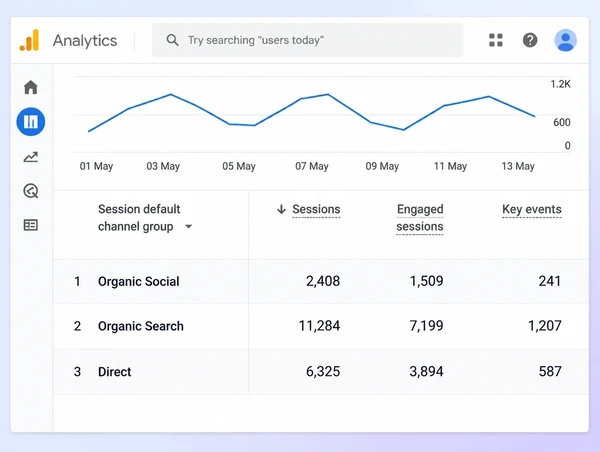Open the apps grid icon
The image size is (600, 452).
tap(496, 40)
